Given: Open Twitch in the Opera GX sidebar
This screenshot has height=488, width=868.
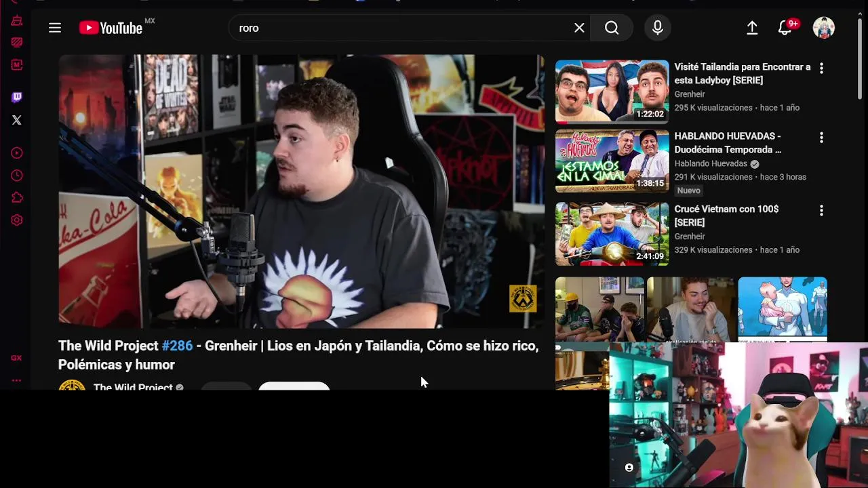Looking at the screenshot, I should pos(17,98).
